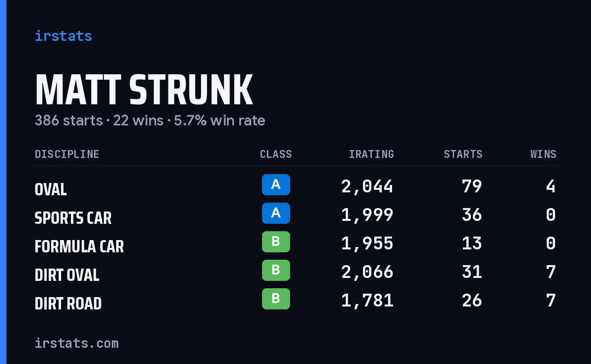The image size is (591, 364).
Task: Select the SPORTS CAR discipline label
Action: point(73,218)
